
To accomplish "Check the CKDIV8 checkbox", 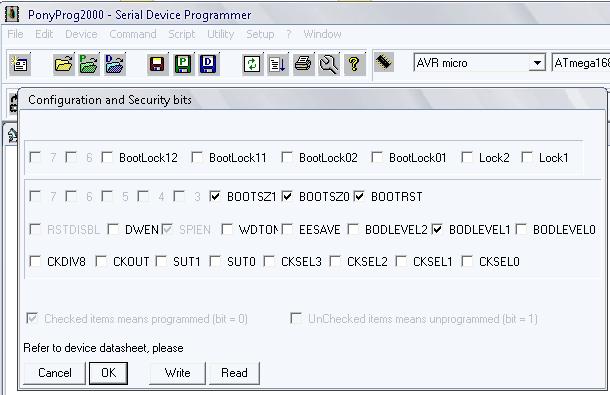I will (35, 261).
